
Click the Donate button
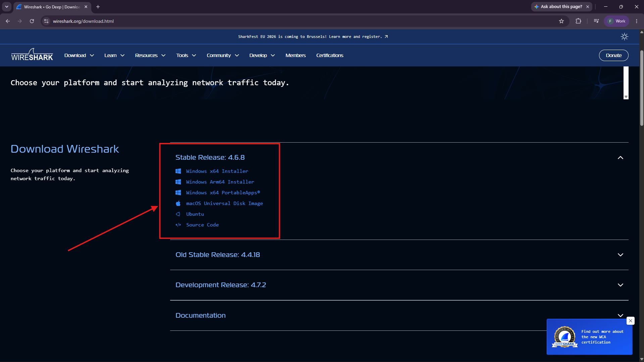coord(613,55)
